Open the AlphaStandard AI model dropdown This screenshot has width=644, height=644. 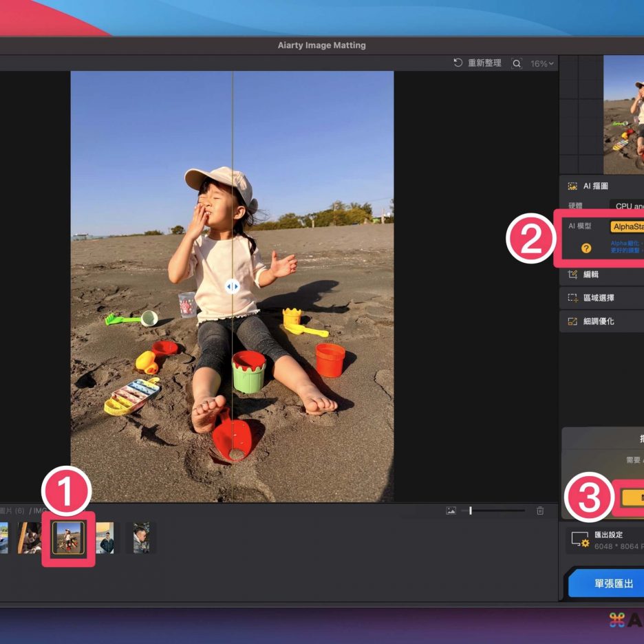point(627,226)
